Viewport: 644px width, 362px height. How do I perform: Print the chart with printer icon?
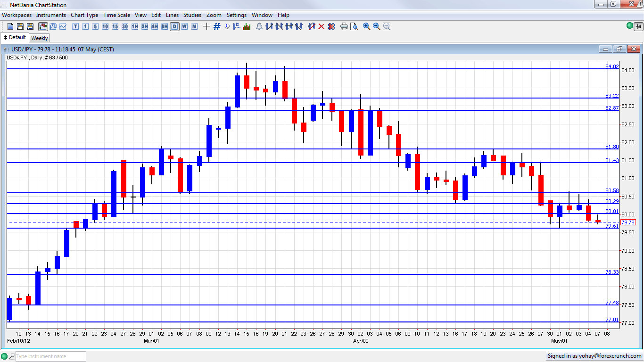point(344,26)
